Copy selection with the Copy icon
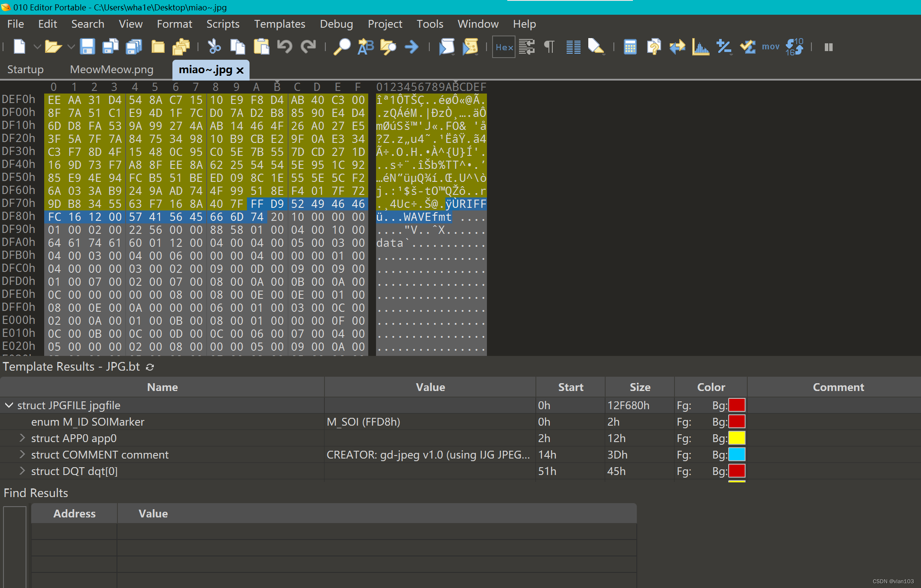 pos(237,47)
